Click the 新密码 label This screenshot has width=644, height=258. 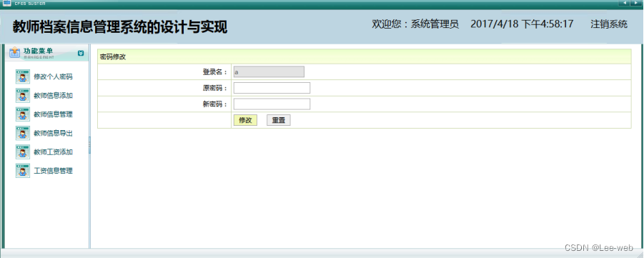(215, 104)
